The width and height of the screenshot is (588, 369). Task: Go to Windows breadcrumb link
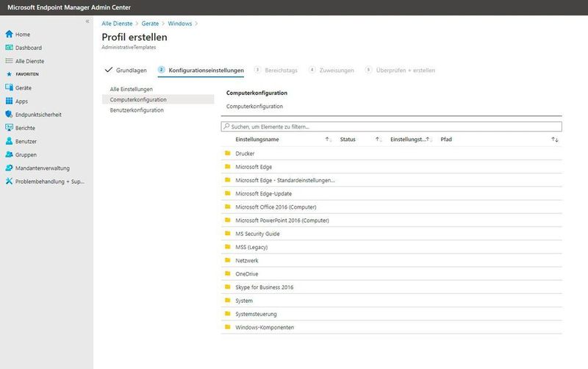click(180, 24)
